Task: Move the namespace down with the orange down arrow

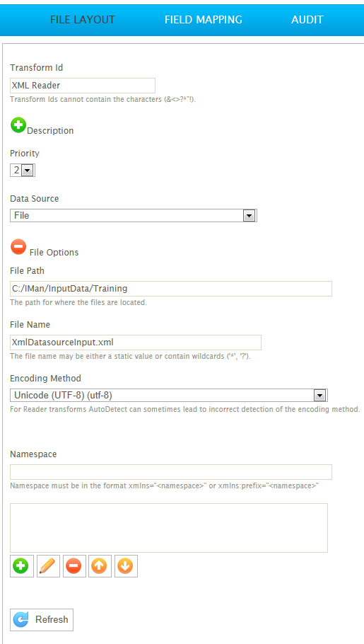Action: pos(126,566)
